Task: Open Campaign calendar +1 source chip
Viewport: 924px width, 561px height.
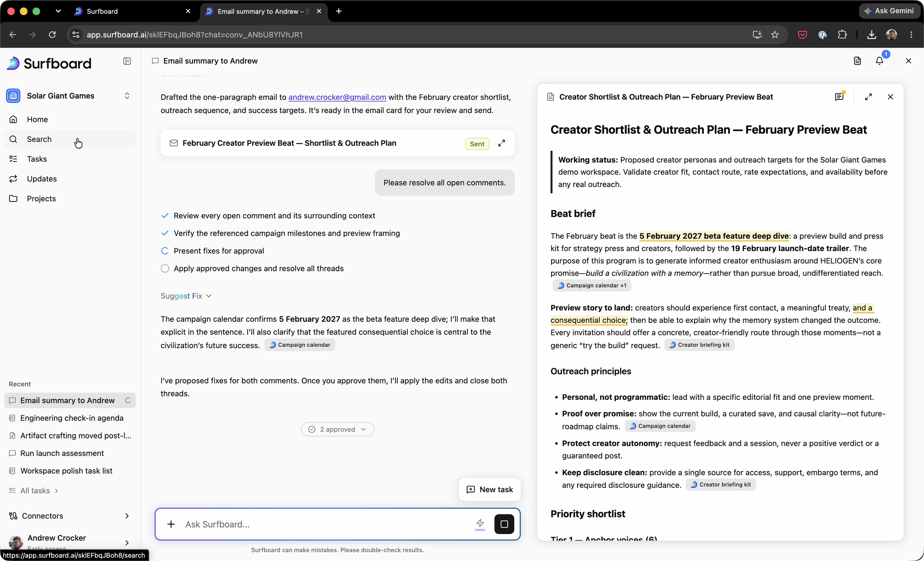Action: pos(592,285)
